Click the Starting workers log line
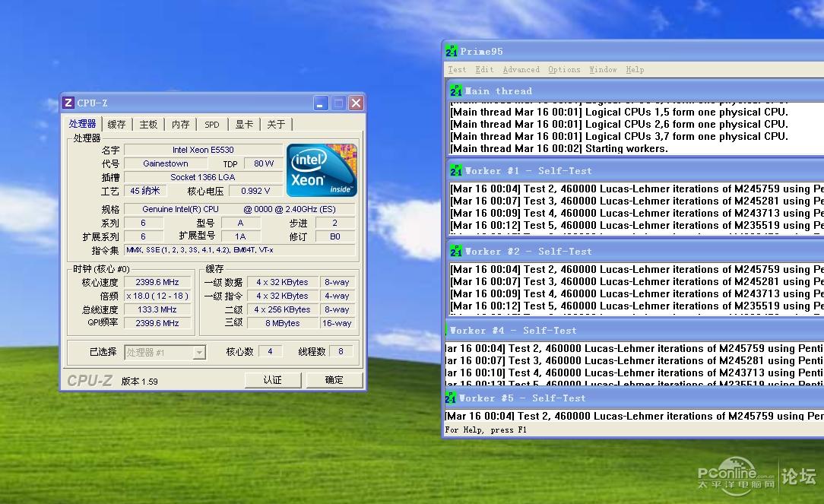 [559, 149]
